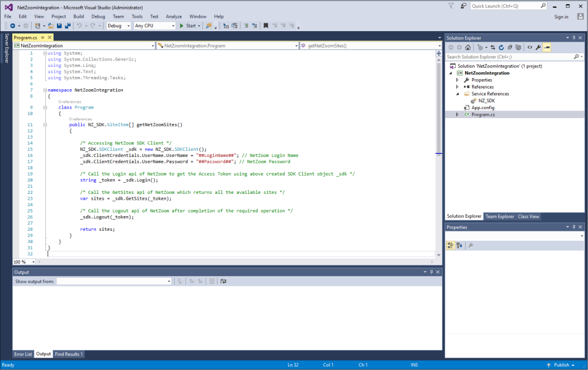This screenshot has width=588, height=370.
Task: Collapse the Service References node
Action: pyautogui.click(x=457, y=93)
